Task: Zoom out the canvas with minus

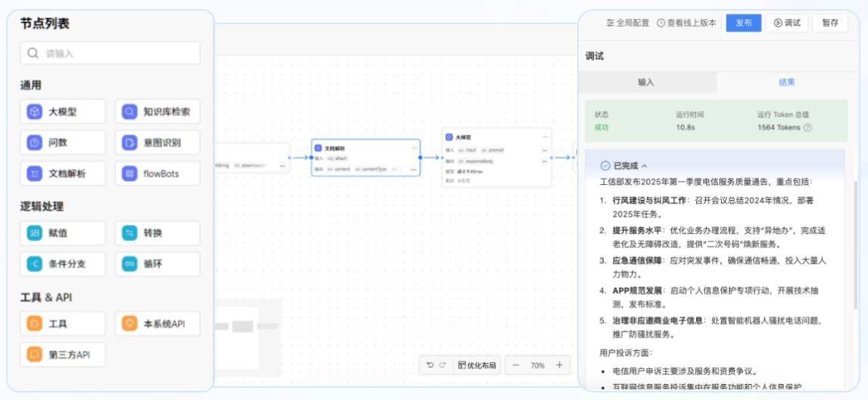Action: tap(516, 365)
